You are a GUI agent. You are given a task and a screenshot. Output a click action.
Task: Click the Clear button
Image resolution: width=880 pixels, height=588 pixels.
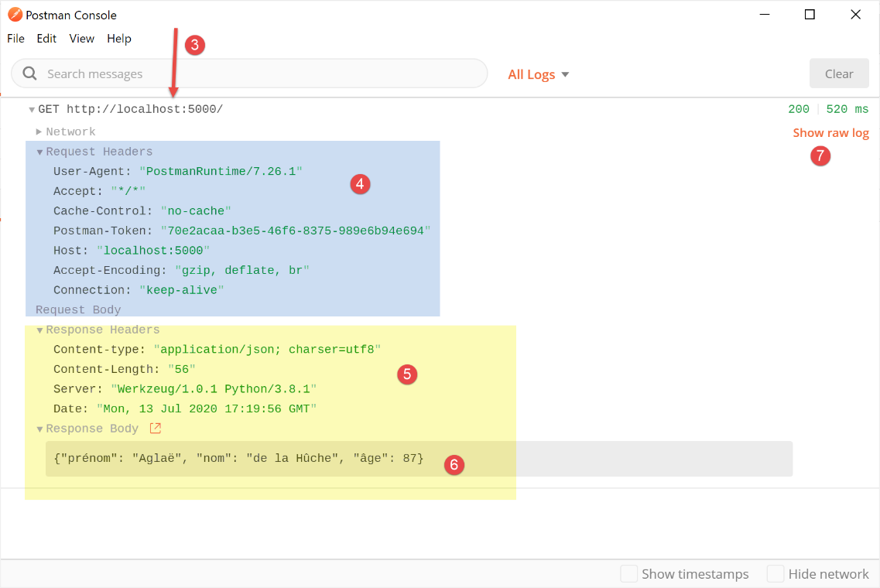838,73
